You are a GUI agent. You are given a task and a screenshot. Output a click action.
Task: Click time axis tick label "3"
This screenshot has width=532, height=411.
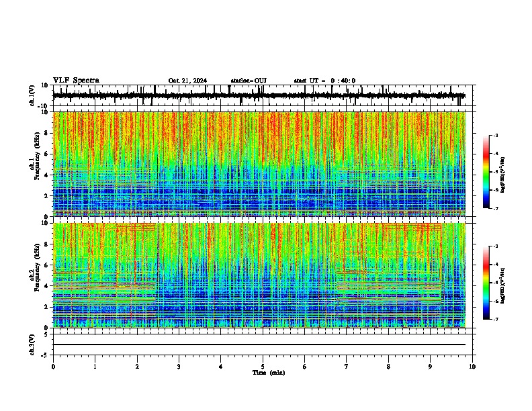pyautogui.click(x=179, y=367)
